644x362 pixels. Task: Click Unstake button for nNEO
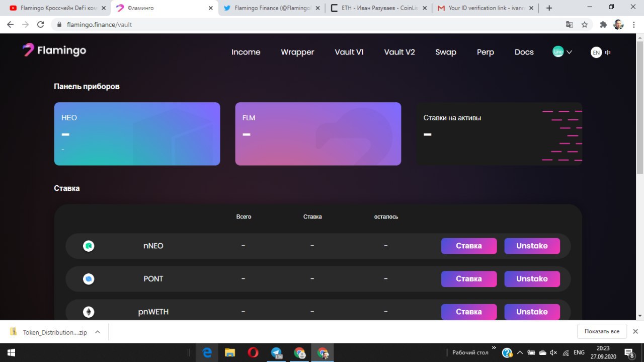(532, 246)
